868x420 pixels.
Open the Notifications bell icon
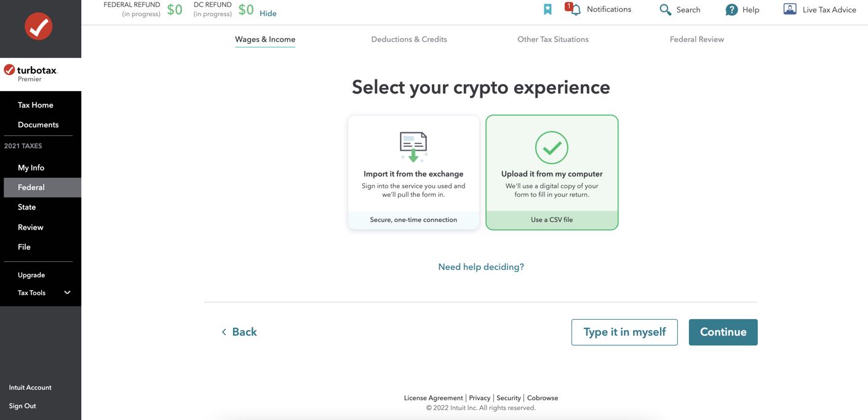click(x=574, y=9)
